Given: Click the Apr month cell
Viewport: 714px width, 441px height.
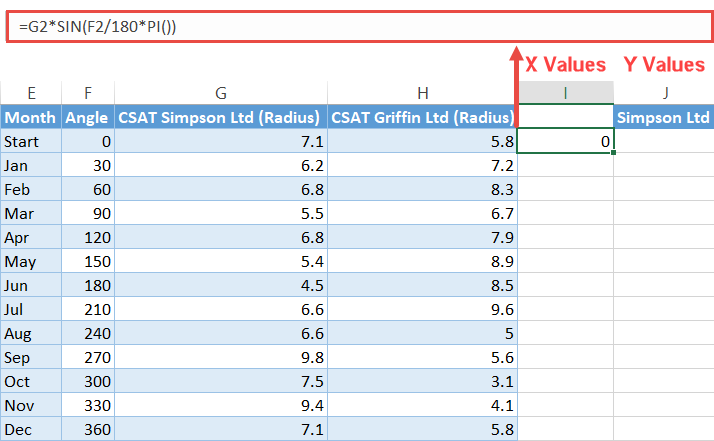Looking at the screenshot, I should (31, 237).
